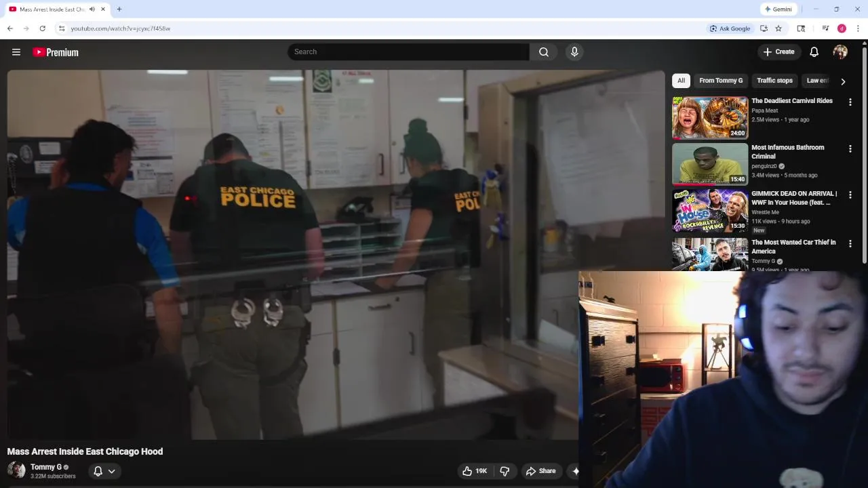Open Tommy G channel avatar
Screen dimensions: 868x488
(16, 470)
